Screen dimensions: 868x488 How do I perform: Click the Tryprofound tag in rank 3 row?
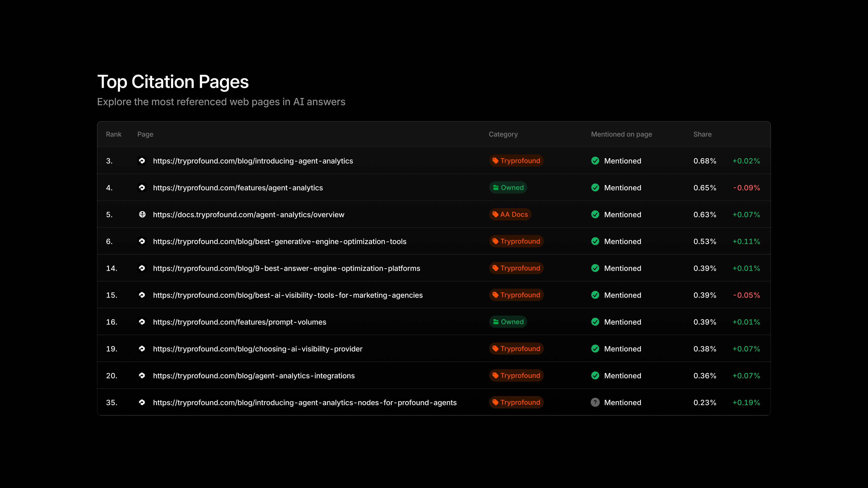tap(516, 161)
